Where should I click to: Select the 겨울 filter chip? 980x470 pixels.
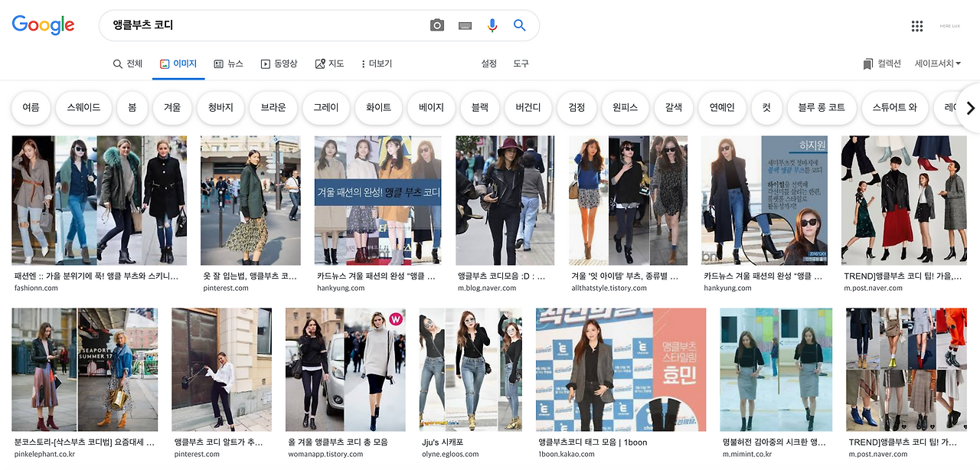coord(171,108)
